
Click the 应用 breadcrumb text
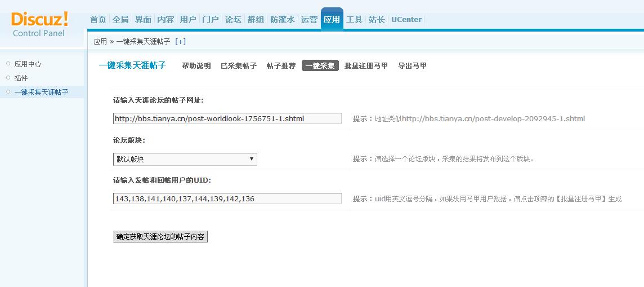[100, 42]
